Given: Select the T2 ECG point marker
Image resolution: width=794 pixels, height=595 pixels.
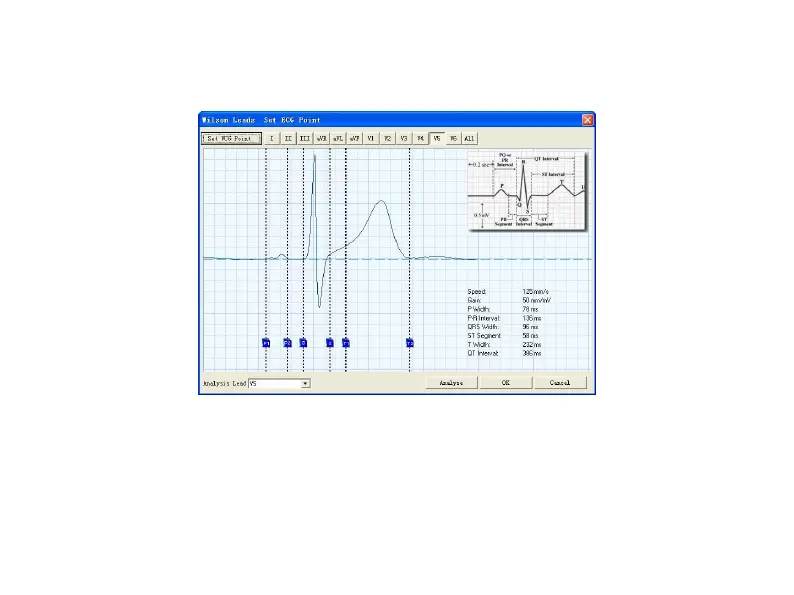Looking at the screenshot, I should pos(410,343).
